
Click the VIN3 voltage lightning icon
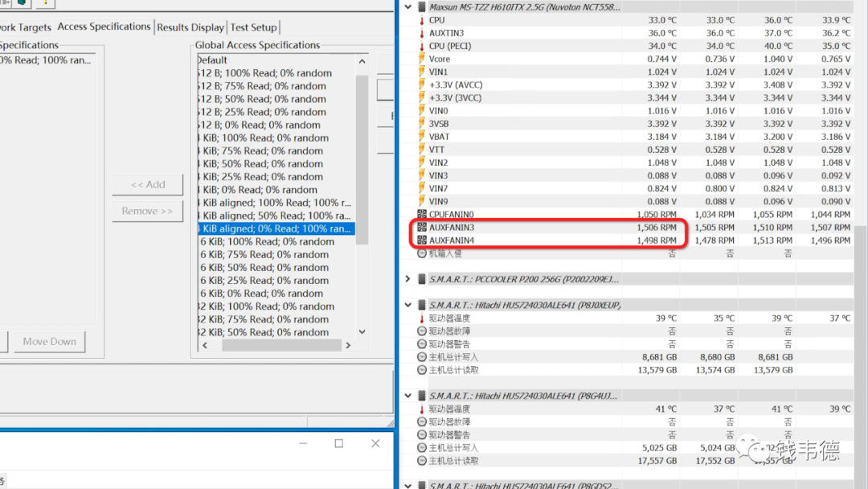[422, 175]
